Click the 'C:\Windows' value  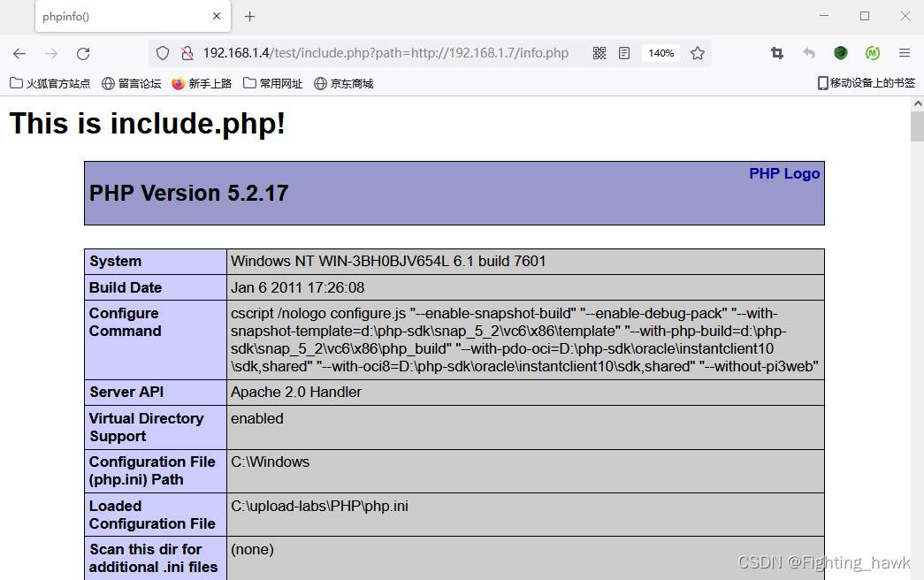coord(270,462)
